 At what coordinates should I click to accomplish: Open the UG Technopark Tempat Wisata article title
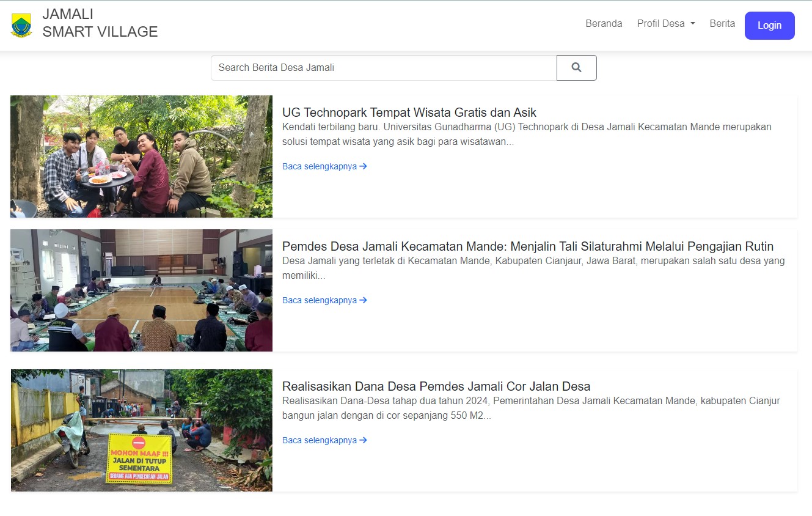coord(409,112)
